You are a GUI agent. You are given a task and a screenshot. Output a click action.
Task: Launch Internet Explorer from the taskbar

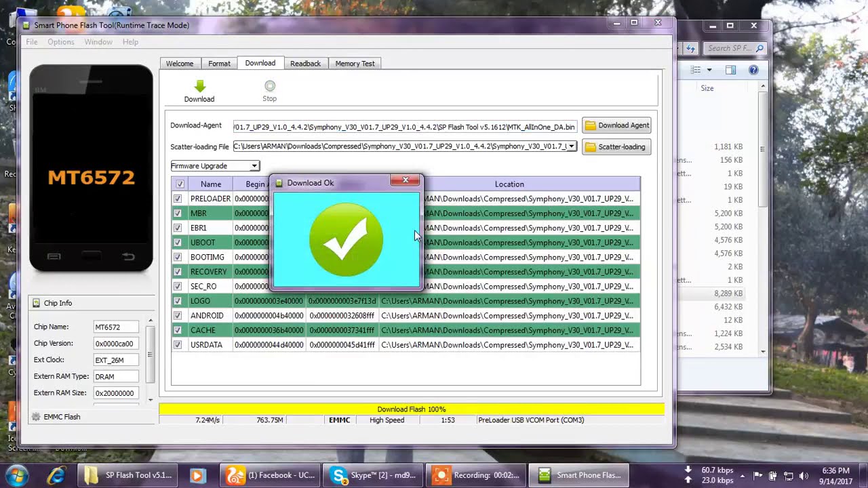coord(56,475)
